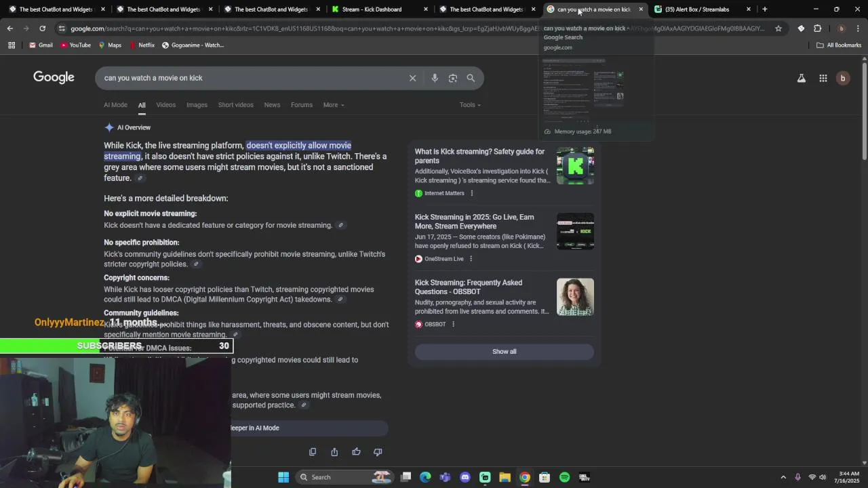Viewport: 868px width, 488px height.
Task: Reload the page with the refresh icon
Action: (x=42, y=28)
